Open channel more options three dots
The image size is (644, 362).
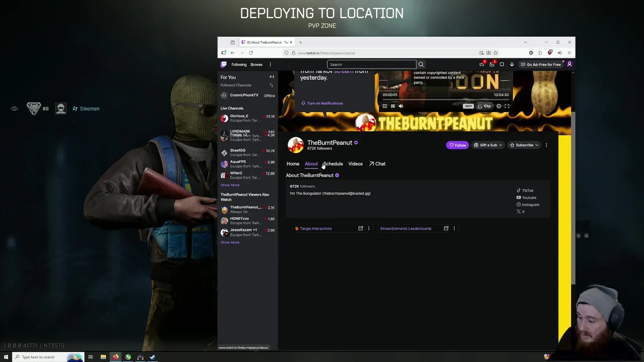pyautogui.click(x=546, y=145)
